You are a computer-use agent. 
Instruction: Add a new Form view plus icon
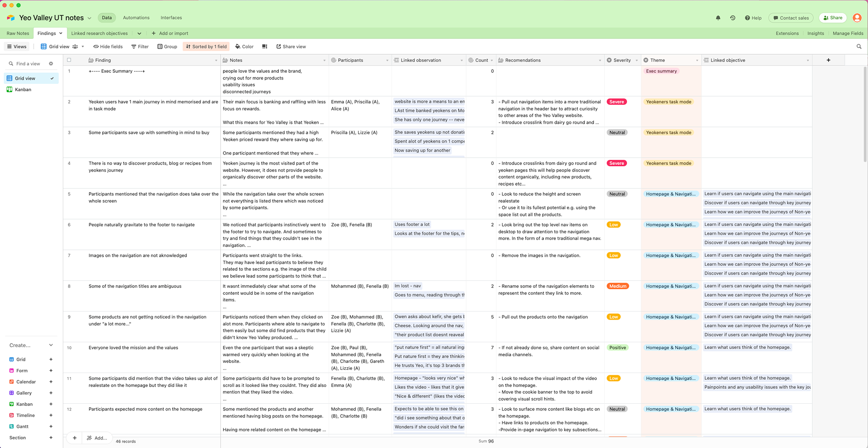[x=51, y=371]
